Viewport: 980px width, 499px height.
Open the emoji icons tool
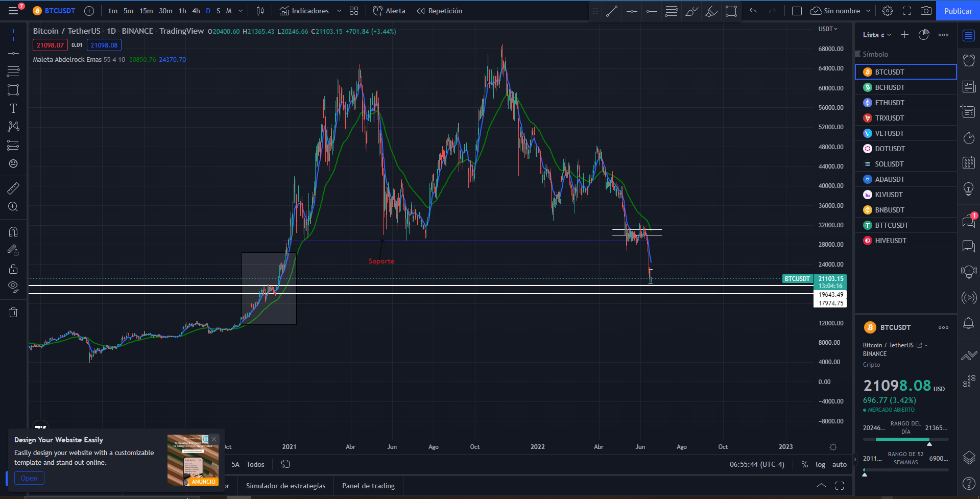pyautogui.click(x=13, y=163)
